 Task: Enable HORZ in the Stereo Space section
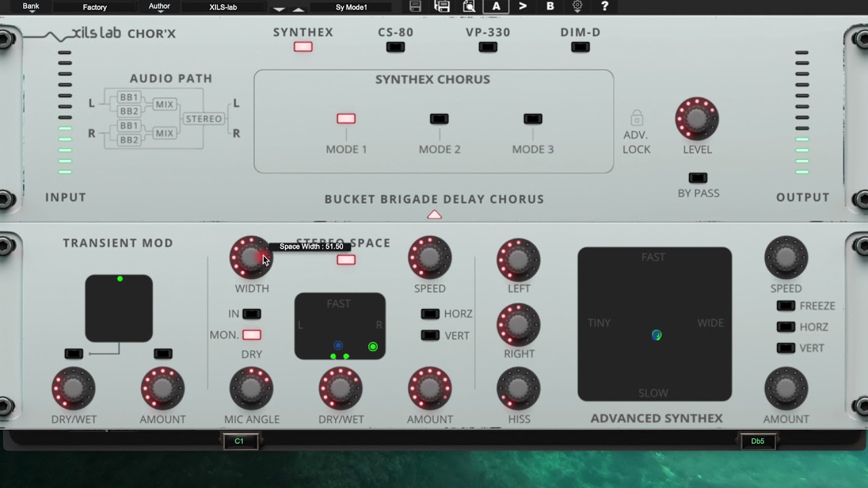430,314
